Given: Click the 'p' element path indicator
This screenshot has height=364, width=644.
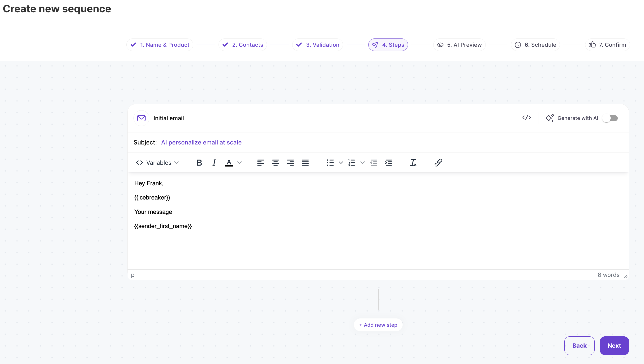Looking at the screenshot, I should point(133,275).
